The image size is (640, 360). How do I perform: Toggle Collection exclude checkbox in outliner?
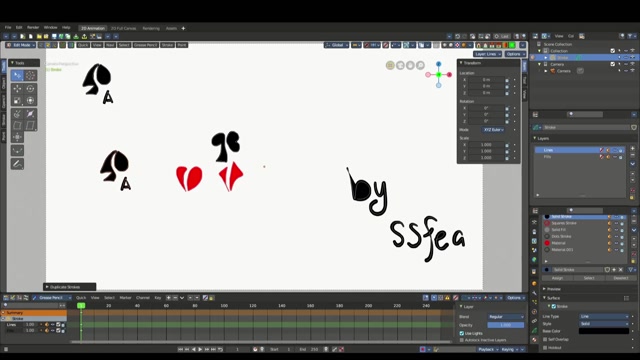(x=613, y=51)
